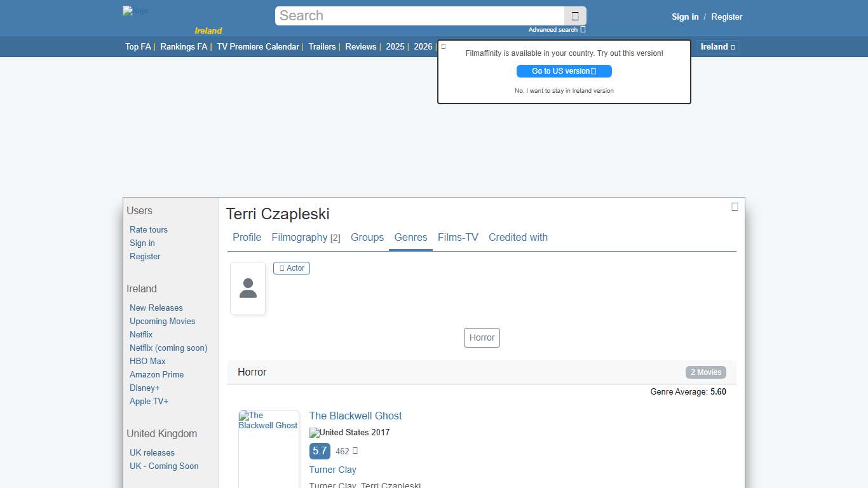This screenshot has width=868, height=488.
Task: Focus the Search input field
Action: coord(419,16)
